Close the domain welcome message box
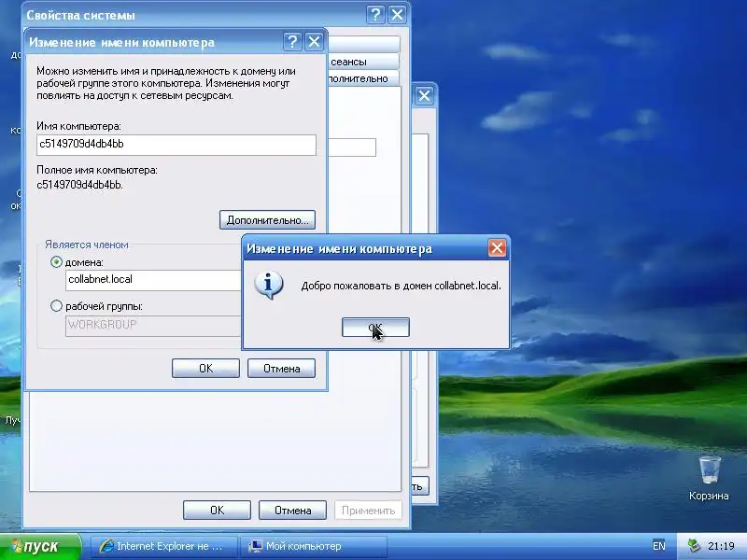 497,247
